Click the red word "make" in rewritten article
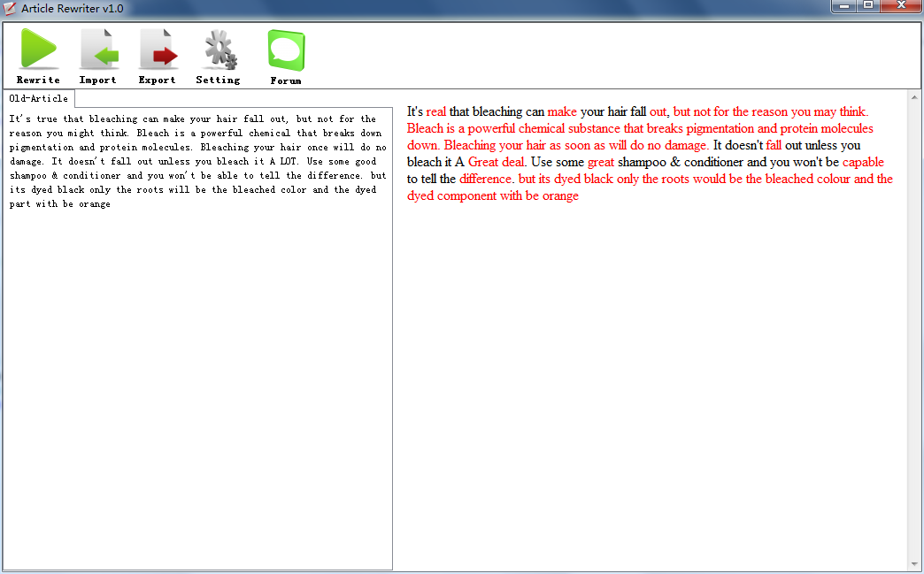Screen dimensions: 924x574 (x=561, y=112)
